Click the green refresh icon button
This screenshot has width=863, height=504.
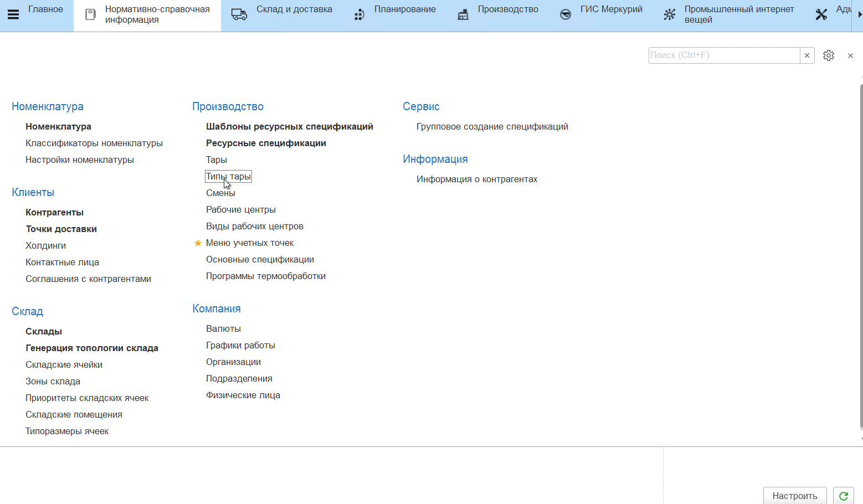point(843,496)
